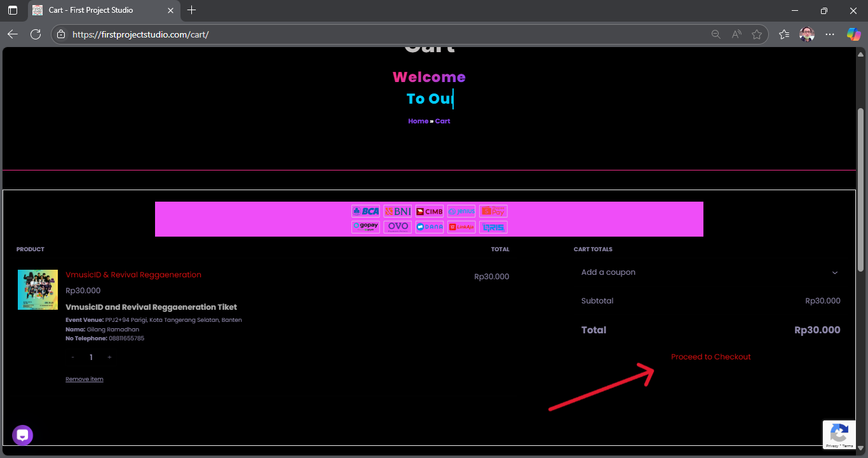Open the favorites list icon
Image resolution: width=868 pixels, height=458 pixels.
click(784, 34)
